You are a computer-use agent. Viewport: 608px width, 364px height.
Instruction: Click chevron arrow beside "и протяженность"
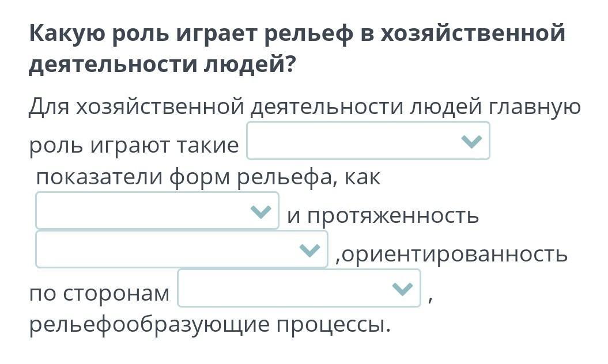click(x=261, y=211)
